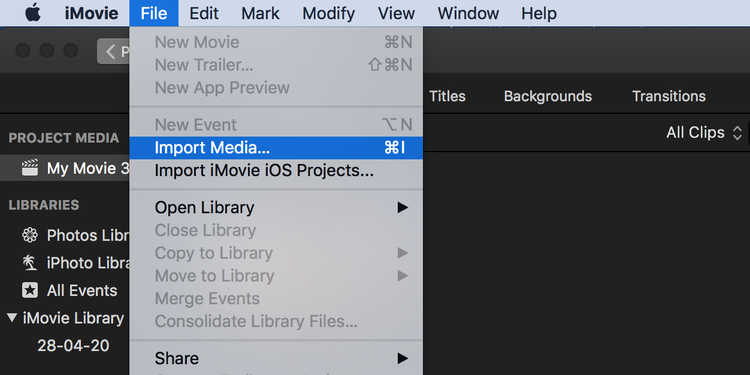
Task: Switch to the Backgrounds tab
Action: [x=548, y=96]
